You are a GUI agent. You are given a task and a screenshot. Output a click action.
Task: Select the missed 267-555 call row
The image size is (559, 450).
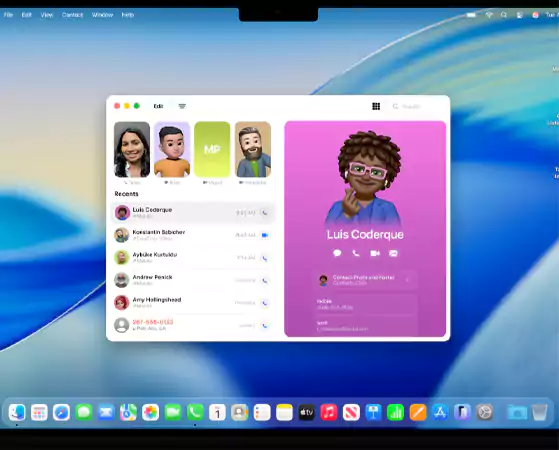pos(193,325)
